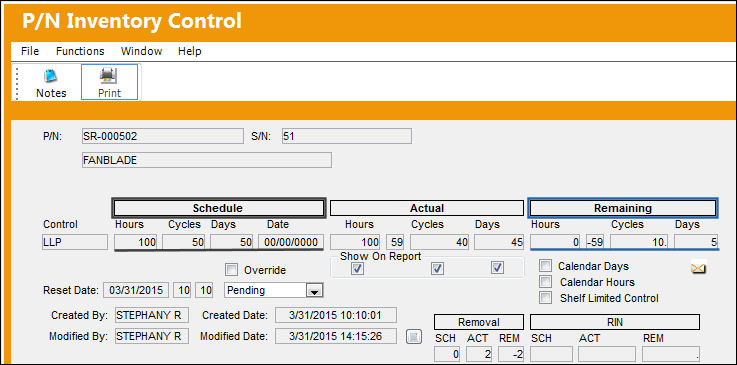Click the Show On Report label
The image size is (737, 365).
[x=381, y=256]
